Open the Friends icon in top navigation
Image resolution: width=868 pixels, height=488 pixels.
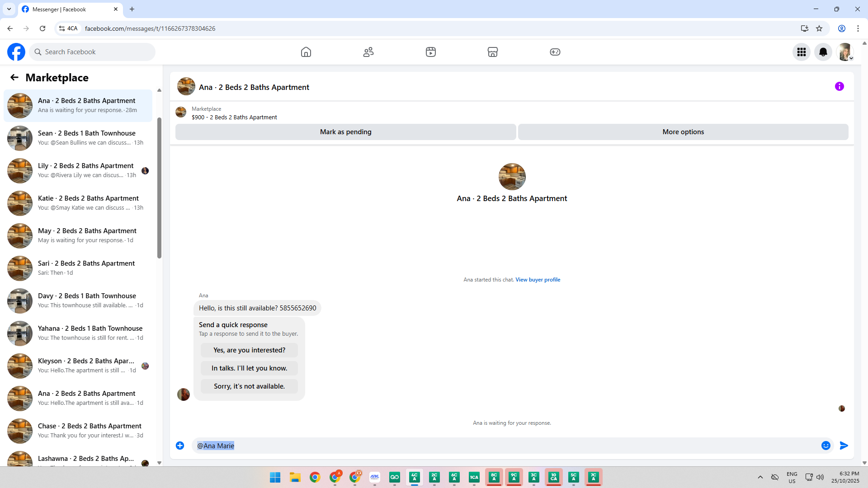368,52
